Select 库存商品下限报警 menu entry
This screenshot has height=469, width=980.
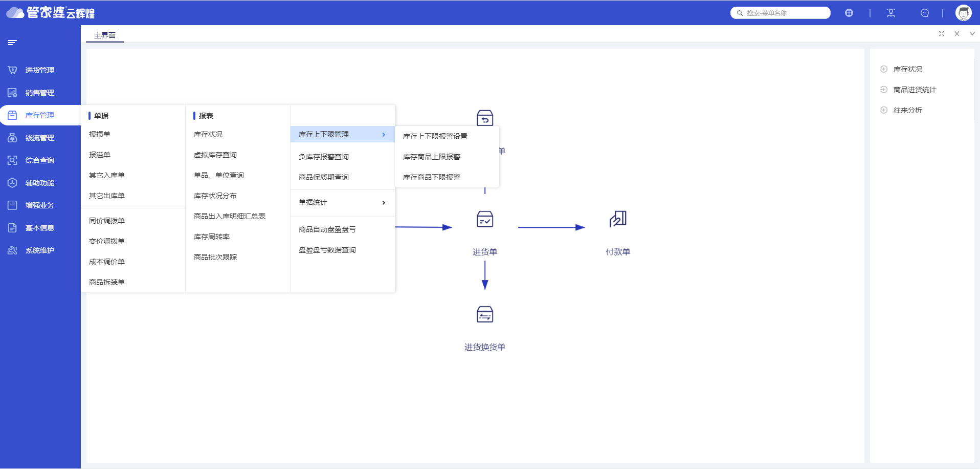coord(431,177)
